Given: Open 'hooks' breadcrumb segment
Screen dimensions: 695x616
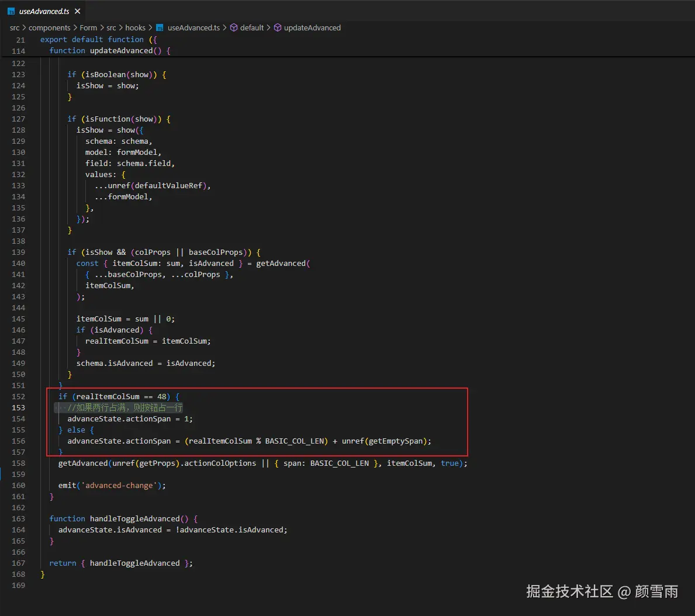Looking at the screenshot, I should pyautogui.click(x=135, y=28).
